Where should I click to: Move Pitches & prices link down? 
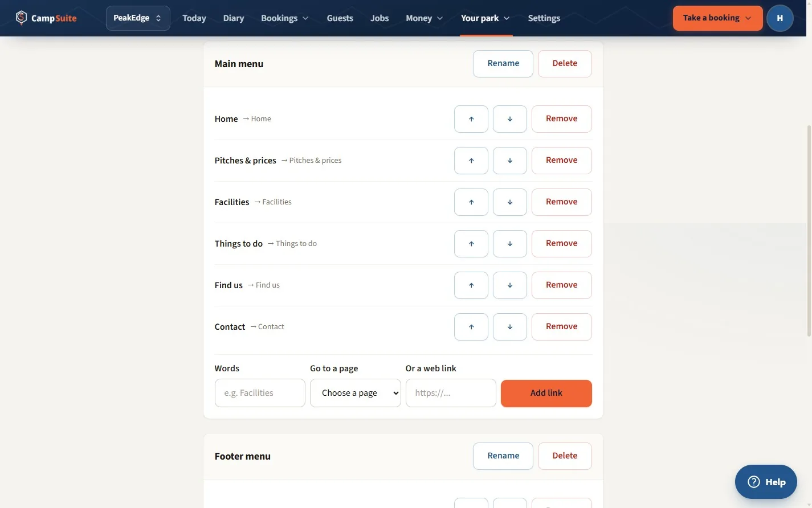510,161
